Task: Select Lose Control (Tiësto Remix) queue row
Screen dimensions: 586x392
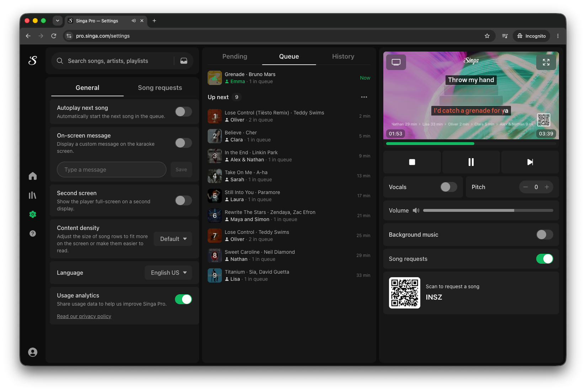Action: tap(289, 116)
